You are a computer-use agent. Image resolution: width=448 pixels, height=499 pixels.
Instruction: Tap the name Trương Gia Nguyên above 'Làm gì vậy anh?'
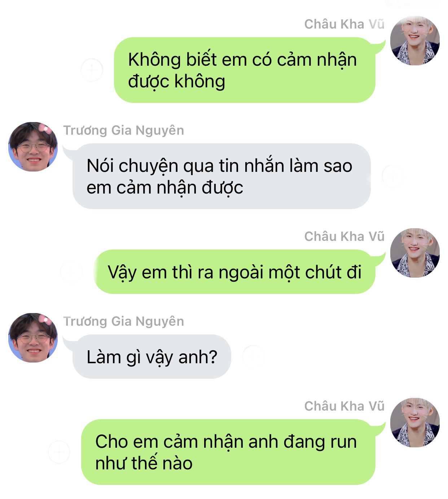pos(124,321)
